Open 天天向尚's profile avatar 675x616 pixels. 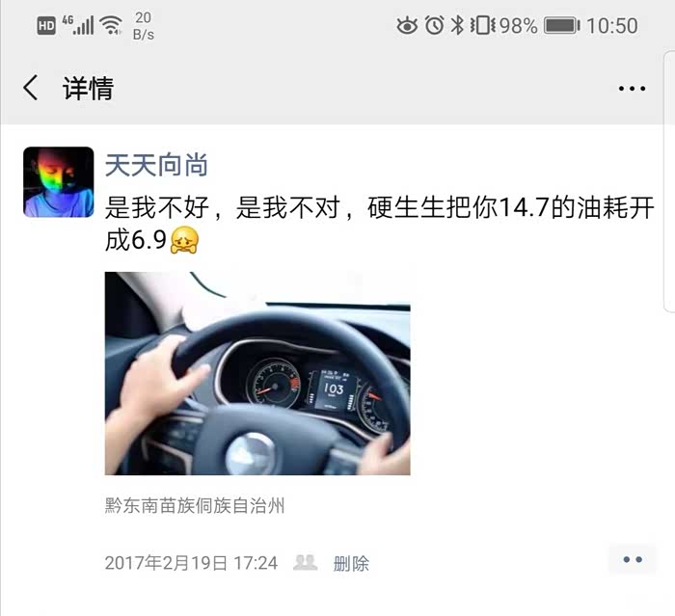pyautogui.click(x=59, y=181)
